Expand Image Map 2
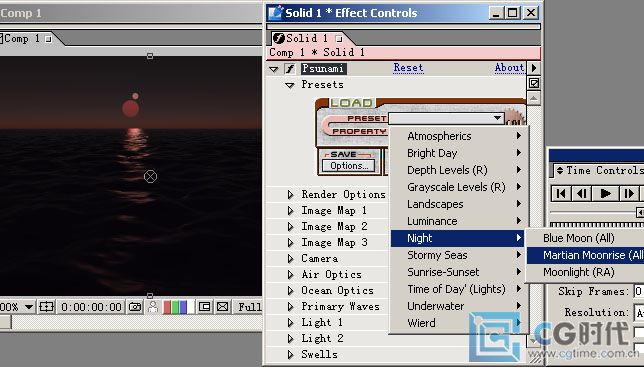The image size is (644, 367). pos(290,227)
